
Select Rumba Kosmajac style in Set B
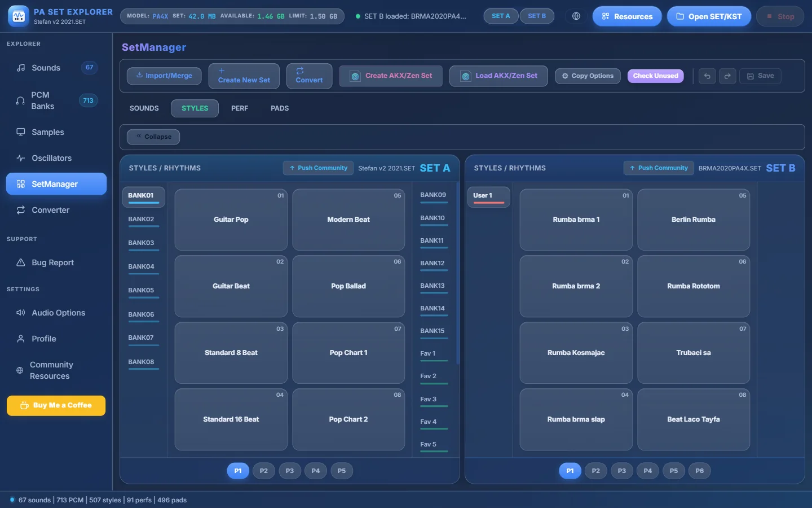[x=576, y=353]
